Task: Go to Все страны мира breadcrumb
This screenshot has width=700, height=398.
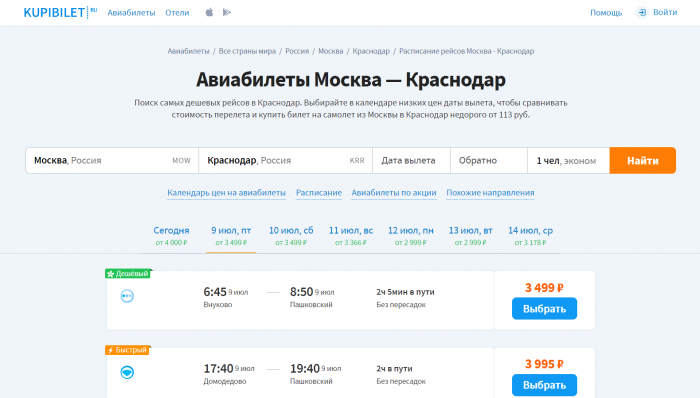Action: pyautogui.click(x=247, y=51)
